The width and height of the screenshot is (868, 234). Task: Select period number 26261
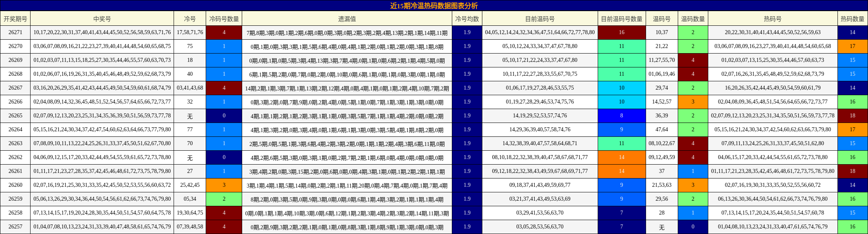point(15,171)
